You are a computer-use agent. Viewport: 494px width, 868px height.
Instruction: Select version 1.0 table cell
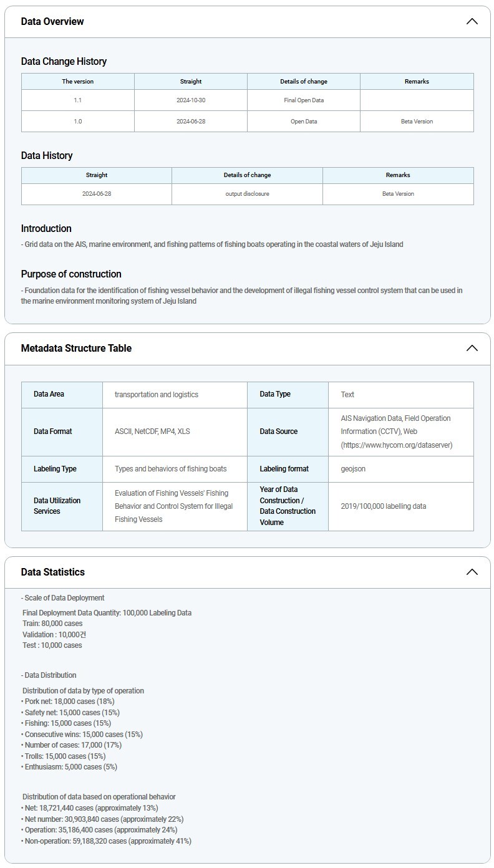pyautogui.click(x=78, y=121)
